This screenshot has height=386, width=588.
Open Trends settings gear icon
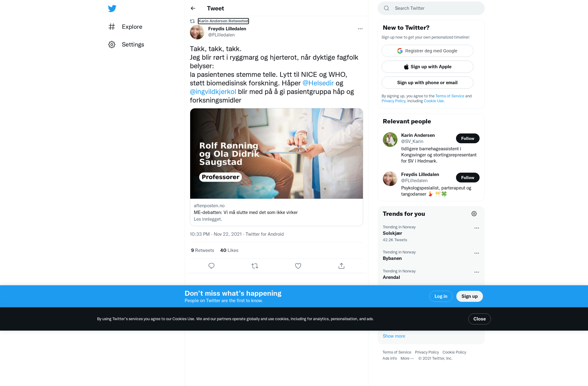click(474, 214)
